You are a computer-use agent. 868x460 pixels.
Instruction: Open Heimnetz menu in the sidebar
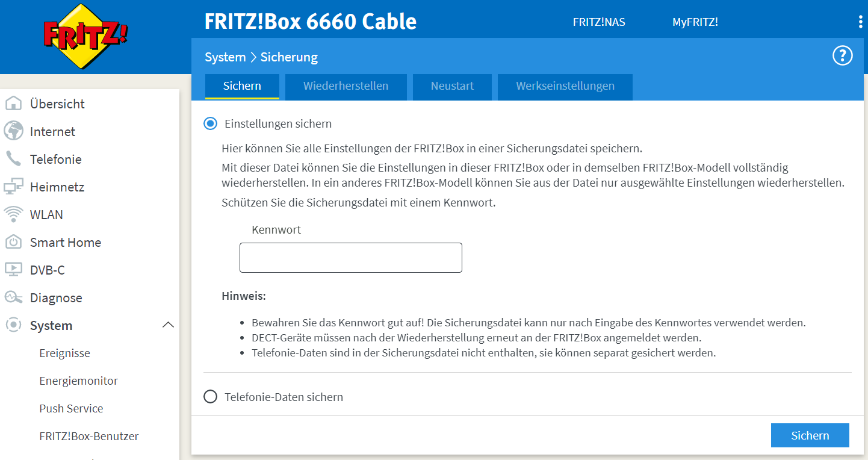tap(57, 187)
